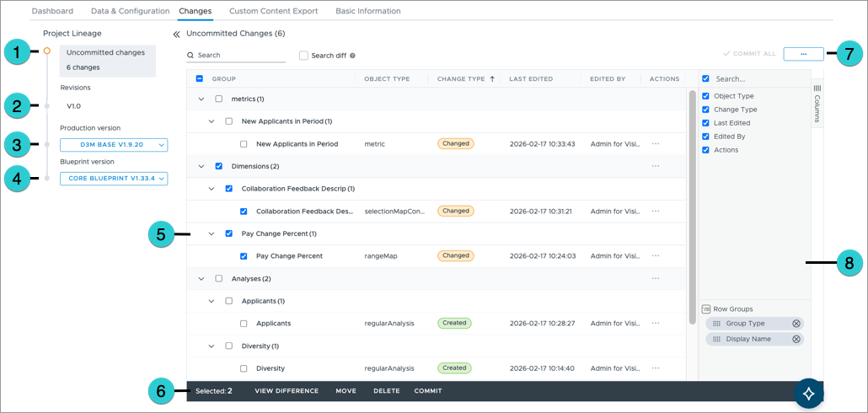
Task: Remove the Display Name row group
Action: [x=796, y=339]
